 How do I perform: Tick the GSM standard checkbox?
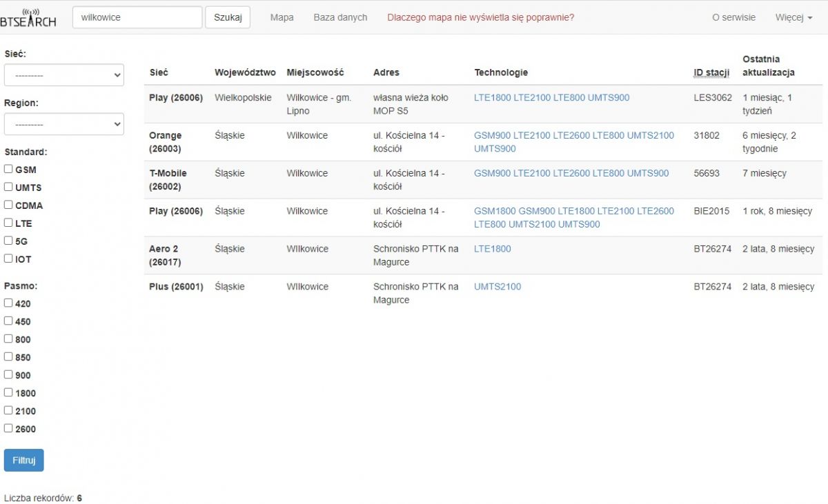[x=8, y=169]
